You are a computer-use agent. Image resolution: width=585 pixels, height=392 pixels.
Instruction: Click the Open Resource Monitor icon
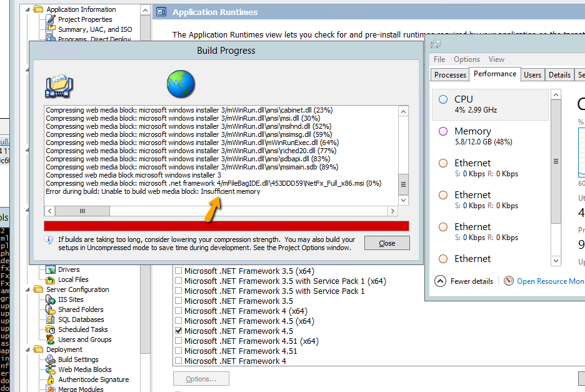click(509, 281)
